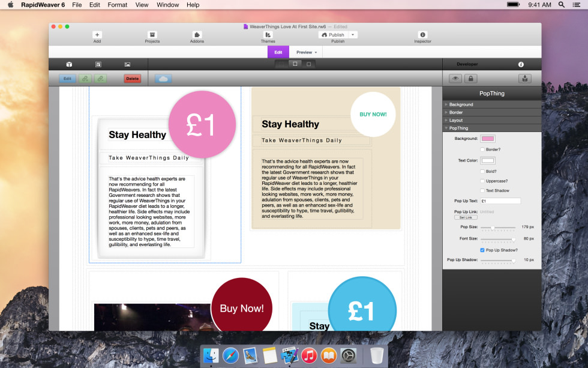
Task: Enable the Border? checkbox
Action: 482,149
